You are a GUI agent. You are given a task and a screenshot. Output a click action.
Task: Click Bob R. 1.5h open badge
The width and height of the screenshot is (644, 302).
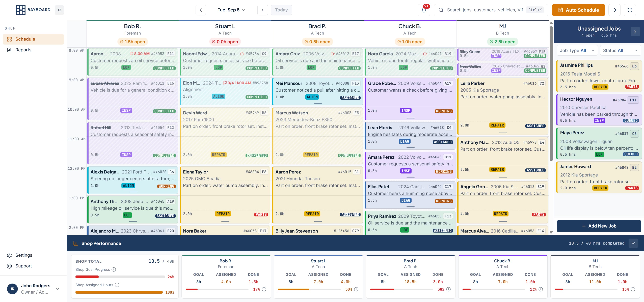pos(132,42)
